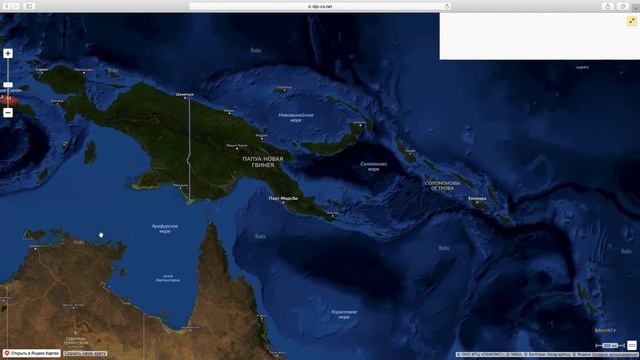Go forward with Safari's forward arrow
Image resolution: width=640 pixels, height=360 pixels.
point(15,6)
